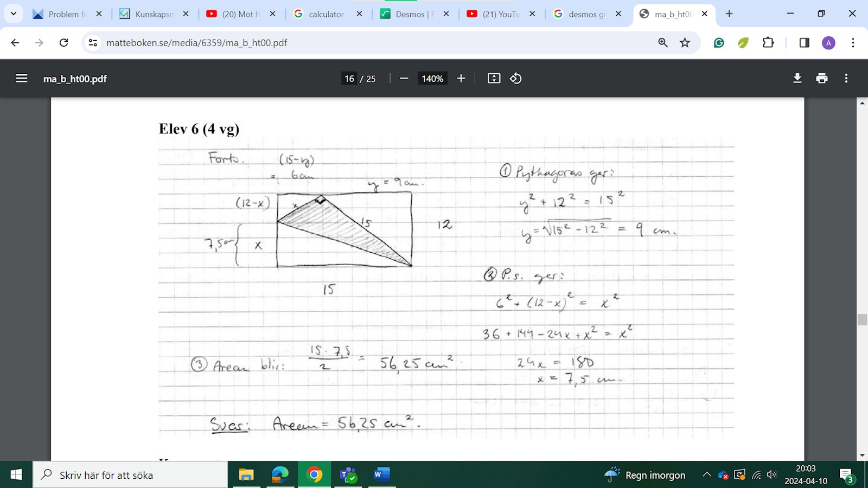Click the PDF vertical scrollbar thumb
The image size is (868, 488).
862,319
